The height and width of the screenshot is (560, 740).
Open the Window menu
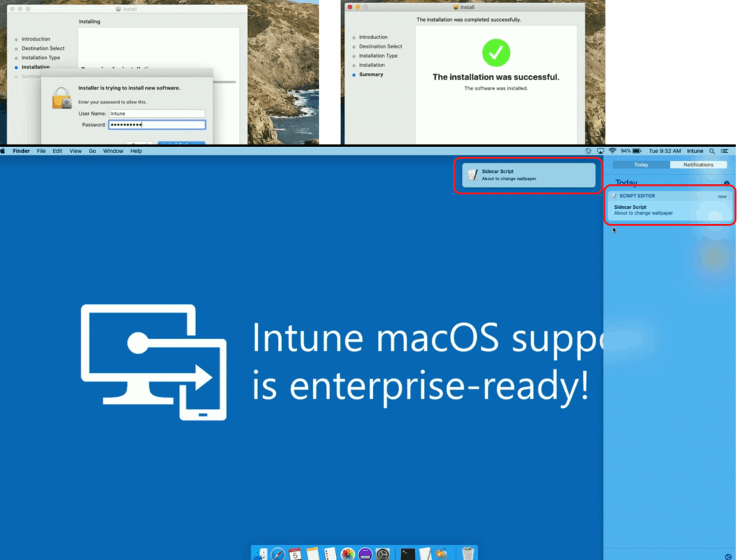(113, 151)
